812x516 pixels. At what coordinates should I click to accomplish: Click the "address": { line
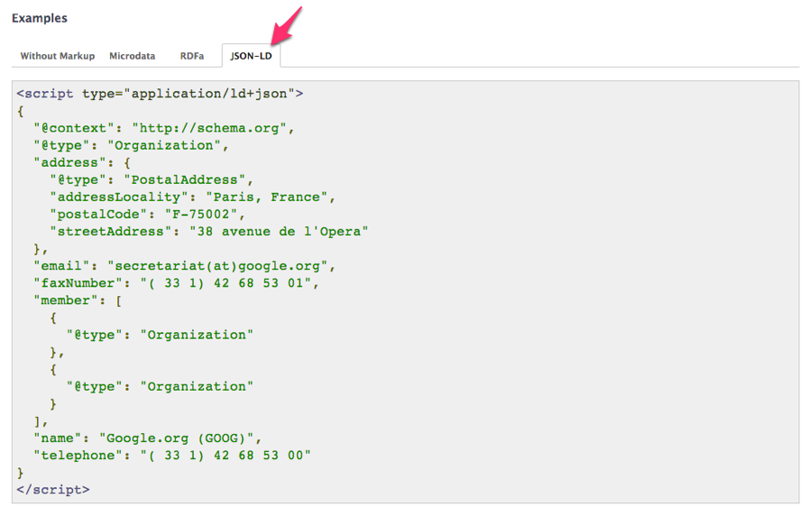point(82,162)
